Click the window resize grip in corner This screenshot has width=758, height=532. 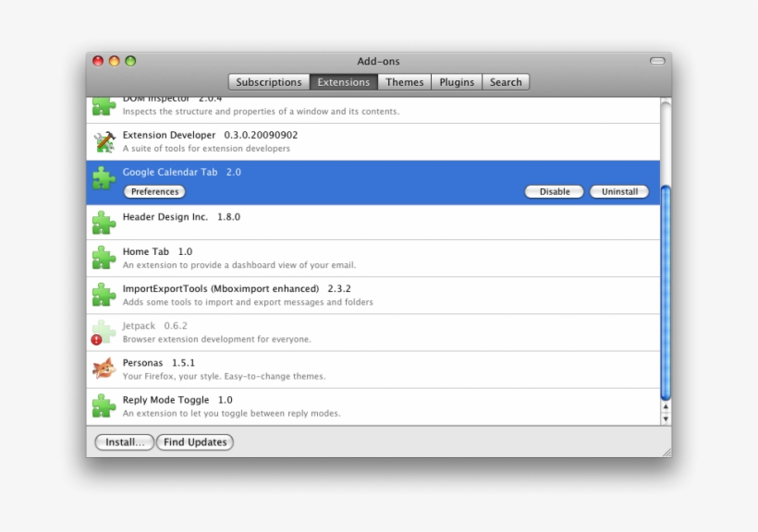click(x=666, y=453)
